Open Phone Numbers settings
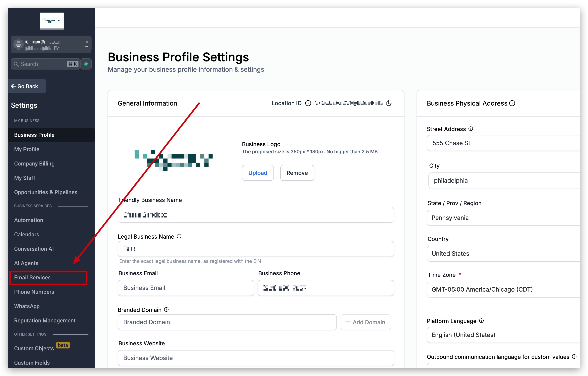588x376 pixels. click(34, 292)
